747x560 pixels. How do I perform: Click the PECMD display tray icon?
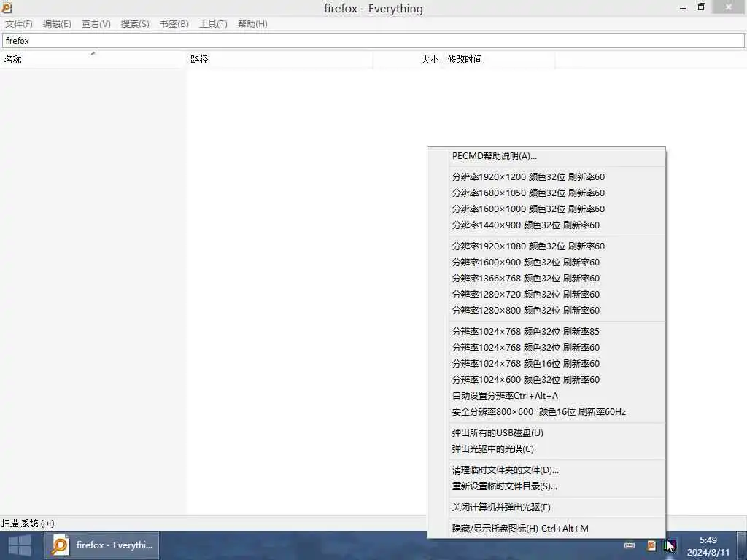pyautogui.click(x=670, y=545)
